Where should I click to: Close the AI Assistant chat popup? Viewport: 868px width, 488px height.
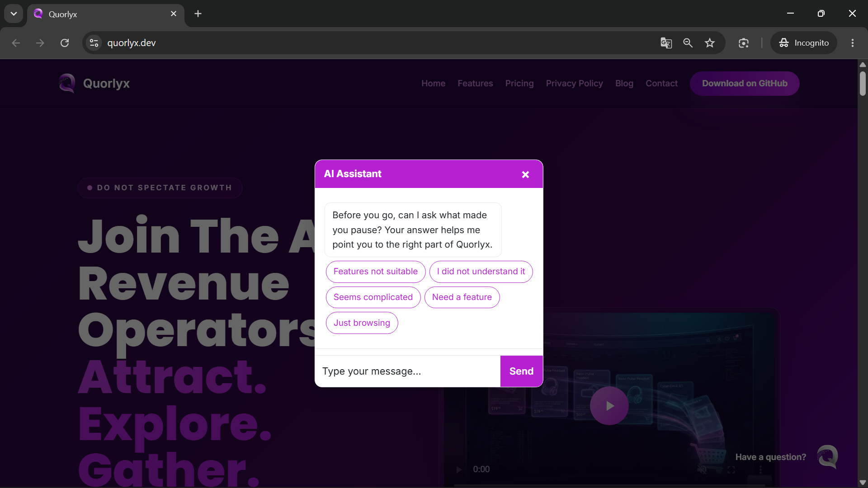pyautogui.click(x=525, y=174)
